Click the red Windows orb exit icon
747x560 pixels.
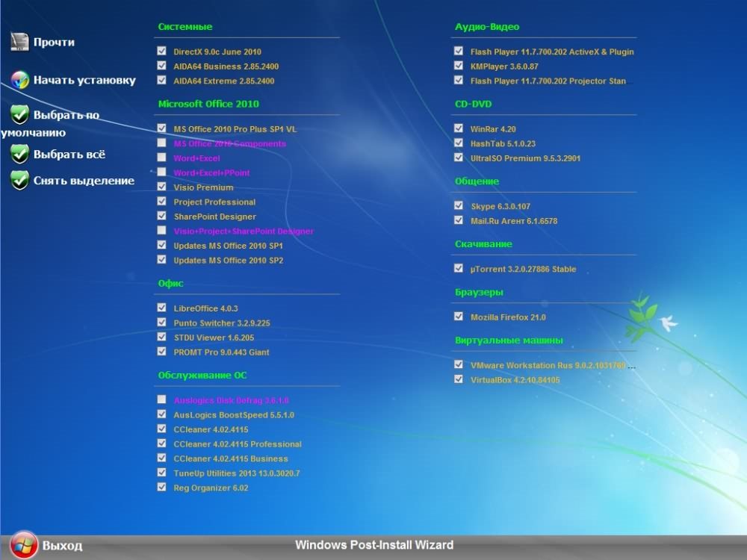point(24,544)
